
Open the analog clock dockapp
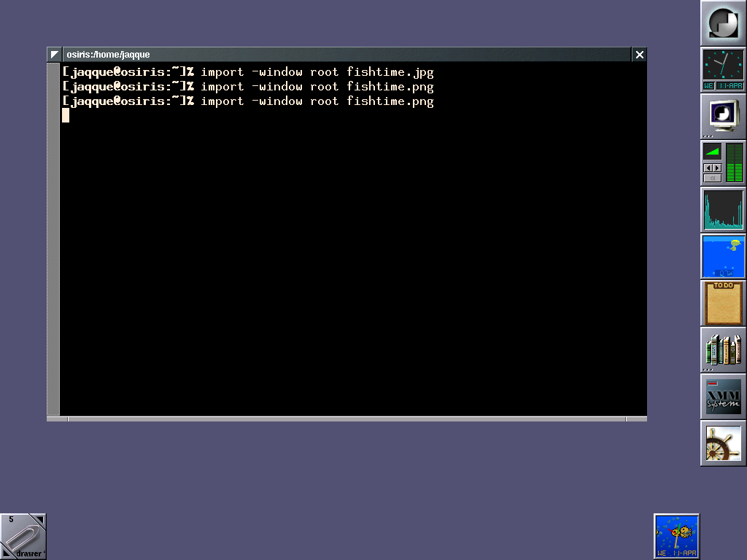[723, 70]
